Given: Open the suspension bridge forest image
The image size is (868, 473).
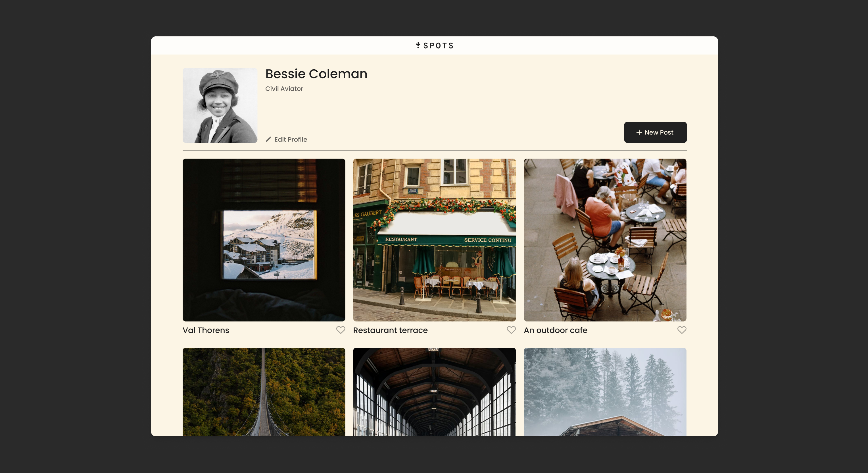Looking at the screenshot, I should (264, 392).
